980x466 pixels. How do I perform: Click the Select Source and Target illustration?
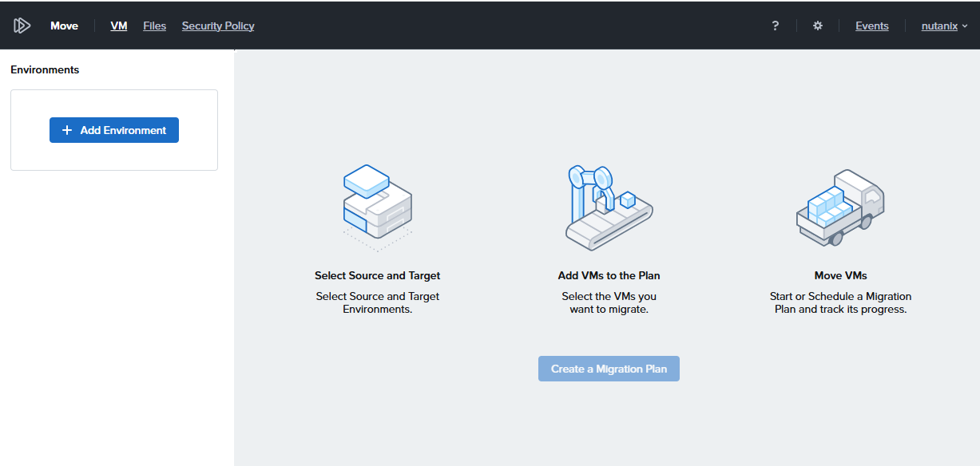coord(377,203)
